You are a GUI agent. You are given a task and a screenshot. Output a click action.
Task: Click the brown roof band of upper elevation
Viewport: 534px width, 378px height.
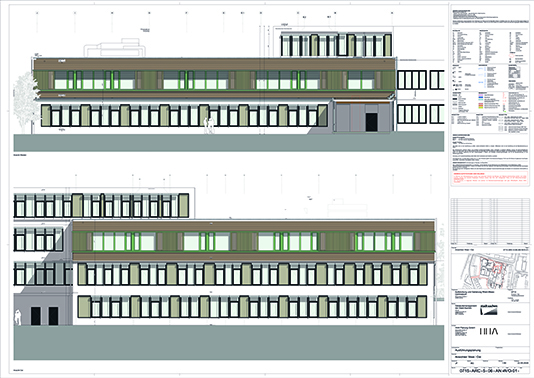coord(215,64)
